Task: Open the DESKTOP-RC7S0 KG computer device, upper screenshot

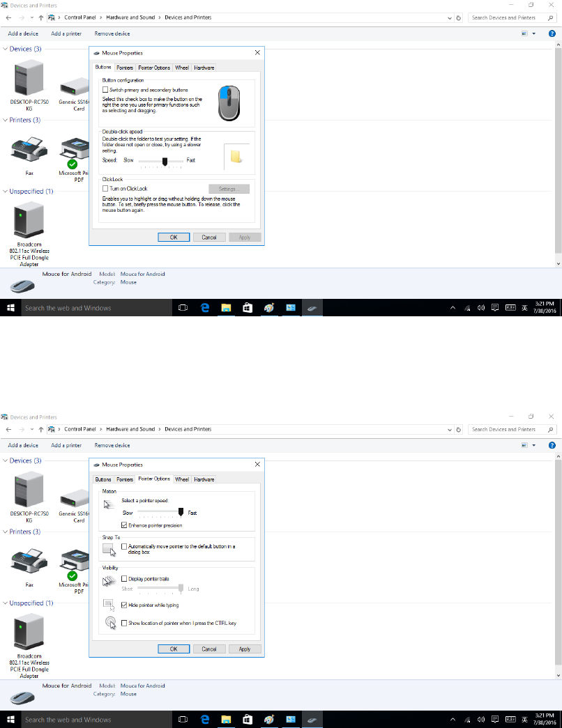Action: [29, 86]
